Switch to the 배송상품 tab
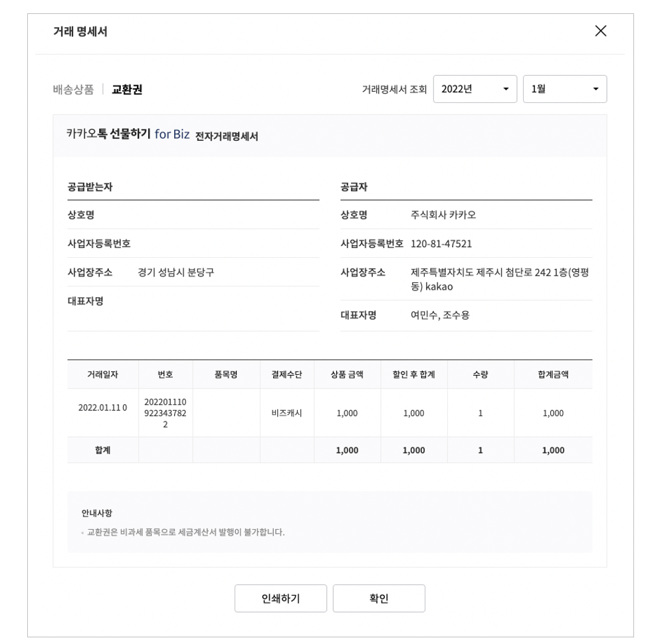Image resolution: width=652 pixels, height=644 pixels. tap(73, 89)
